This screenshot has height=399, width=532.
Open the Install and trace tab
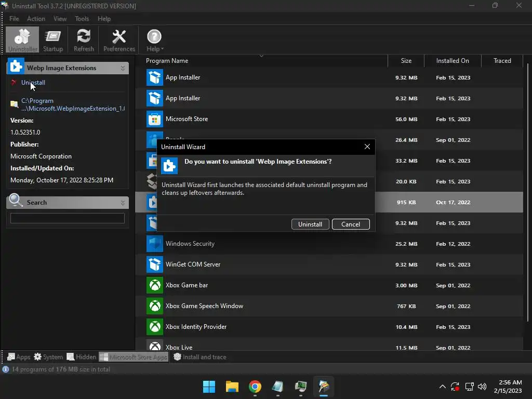[x=200, y=357]
